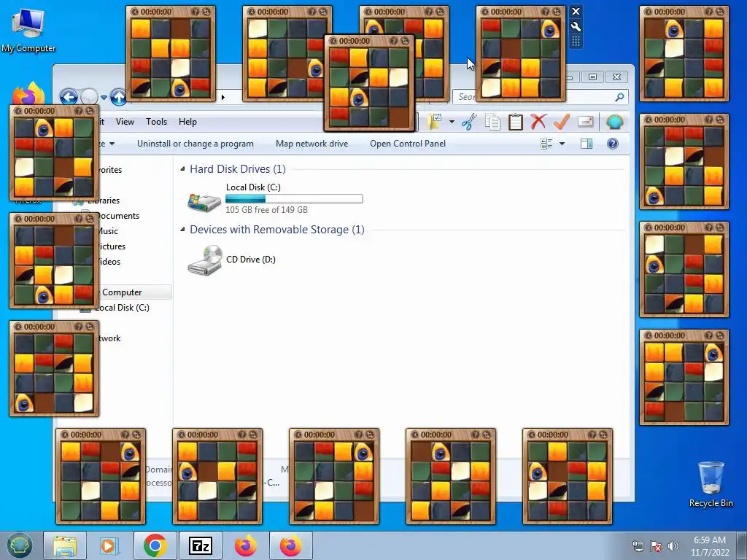Screen dimensions: 747x560
Task: Click the orange checkmark Properties icon
Action: [x=562, y=122]
